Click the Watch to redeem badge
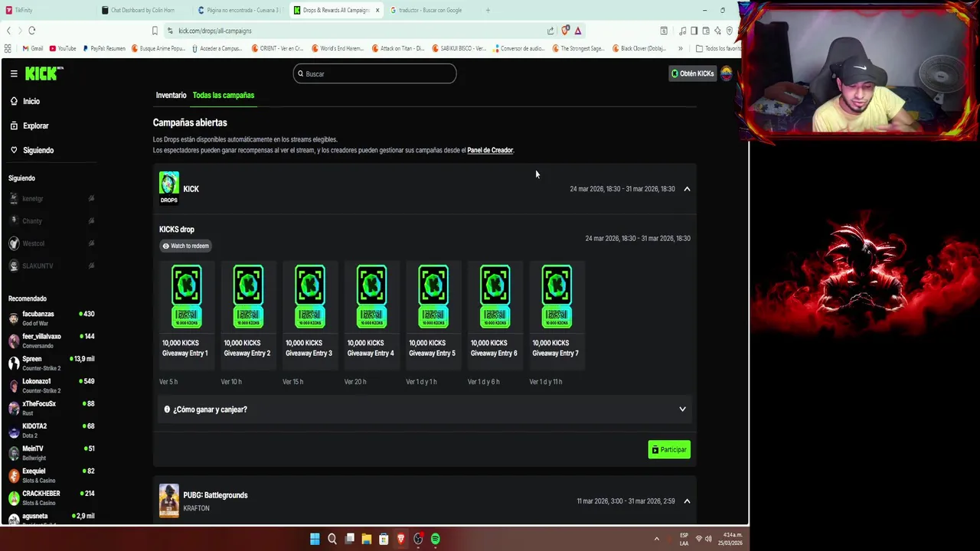 (185, 246)
